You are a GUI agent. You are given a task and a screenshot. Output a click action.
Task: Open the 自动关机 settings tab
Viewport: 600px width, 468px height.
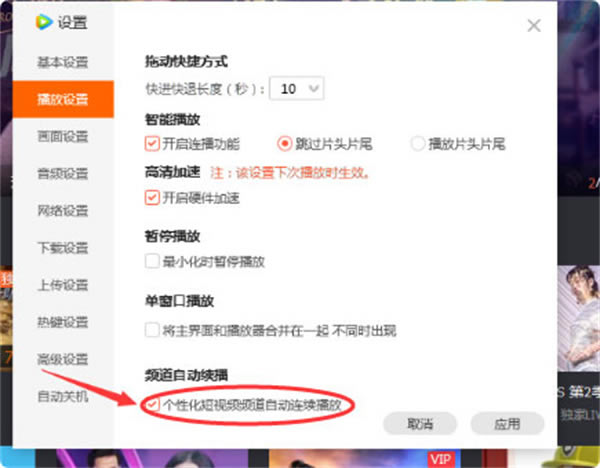pos(63,396)
